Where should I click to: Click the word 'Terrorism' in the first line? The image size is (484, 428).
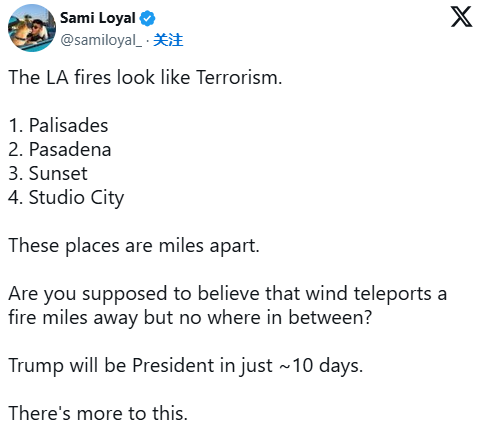pyautogui.click(x=236, y=77)
